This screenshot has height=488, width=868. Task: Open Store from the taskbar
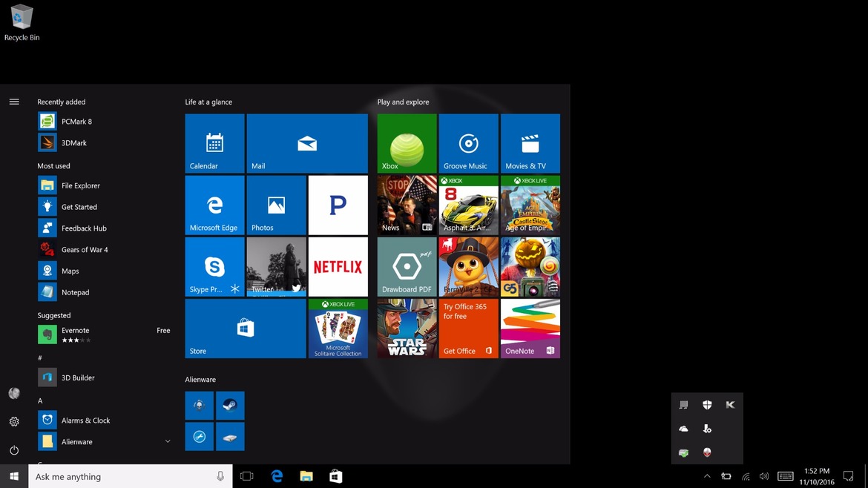point(335,476)
